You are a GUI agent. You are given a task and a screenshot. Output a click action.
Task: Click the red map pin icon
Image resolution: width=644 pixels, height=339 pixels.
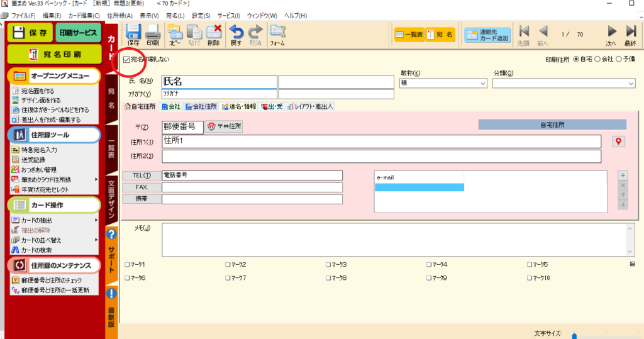[619, 142]
